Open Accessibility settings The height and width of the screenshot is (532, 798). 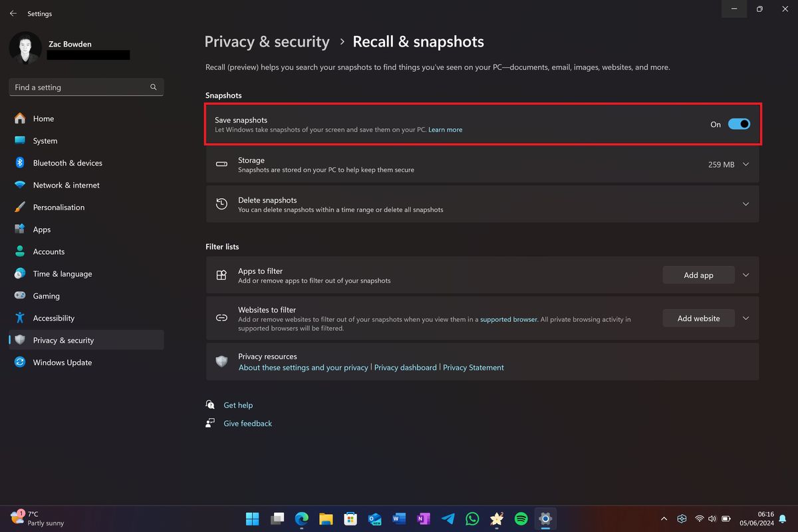click(86, 318)
